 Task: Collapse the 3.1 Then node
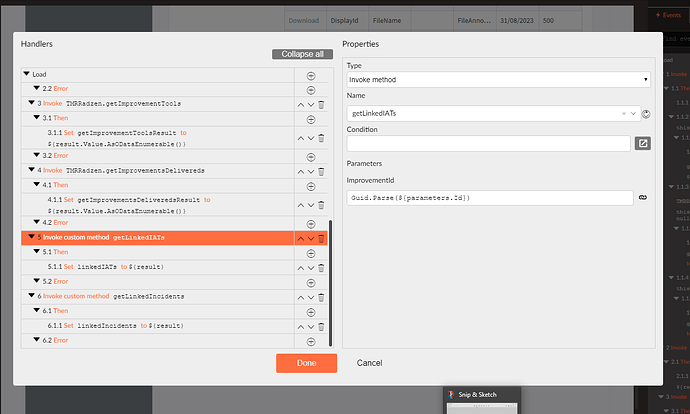[x=37, y=117]
